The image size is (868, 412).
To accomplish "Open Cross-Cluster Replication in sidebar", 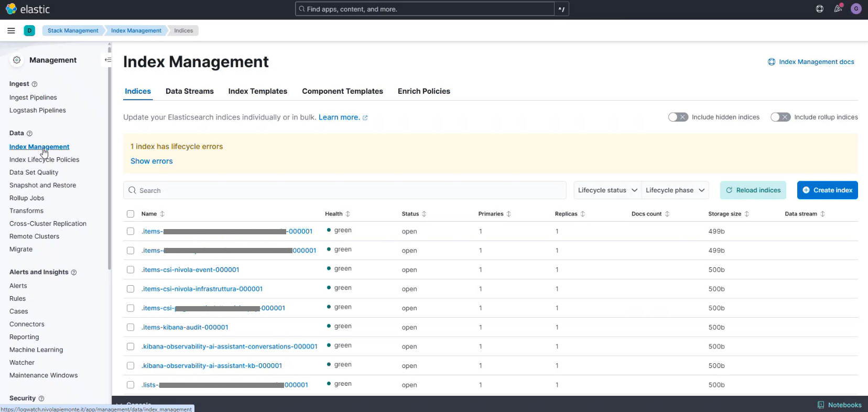I will [48, 224].
